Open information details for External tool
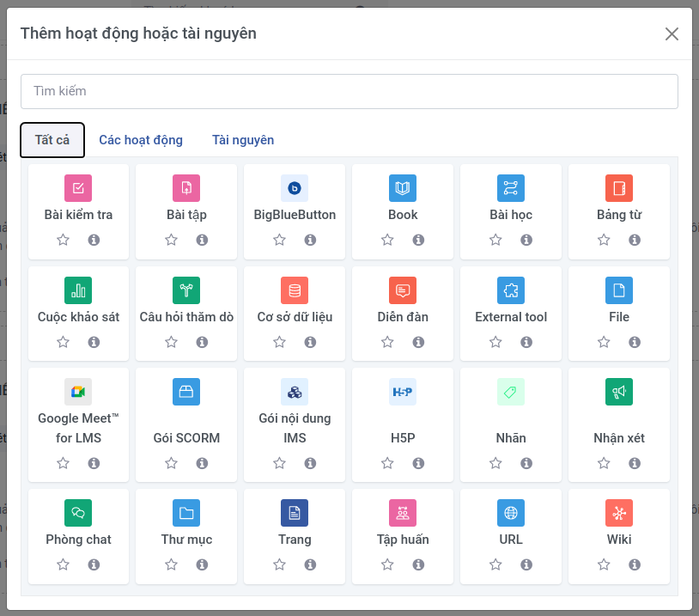 [526, 342]
